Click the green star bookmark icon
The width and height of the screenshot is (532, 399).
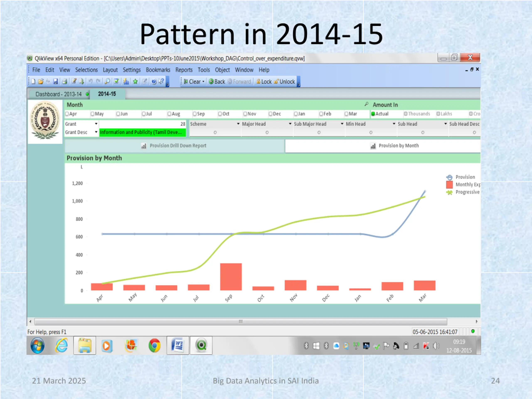tap(135, 81)
